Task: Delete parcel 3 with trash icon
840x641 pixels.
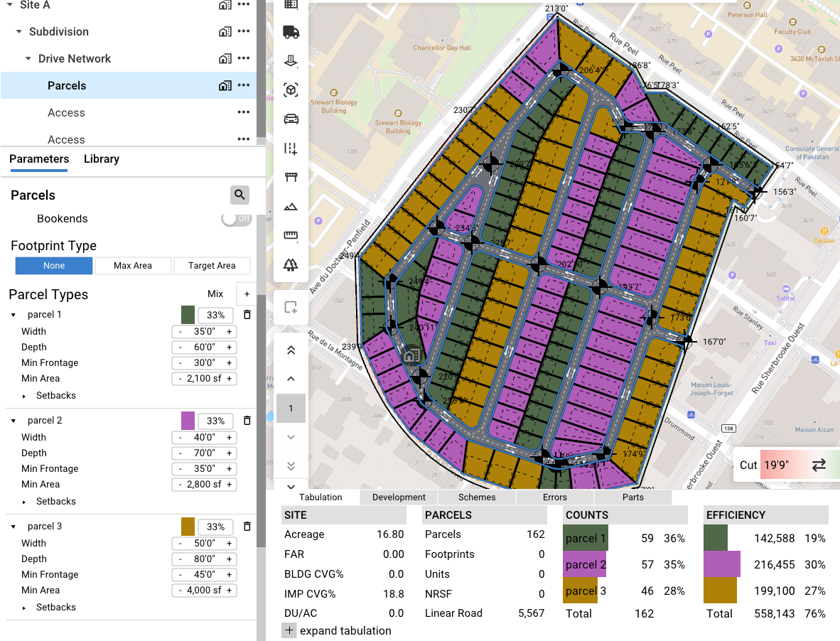Action: coord(247,527)
